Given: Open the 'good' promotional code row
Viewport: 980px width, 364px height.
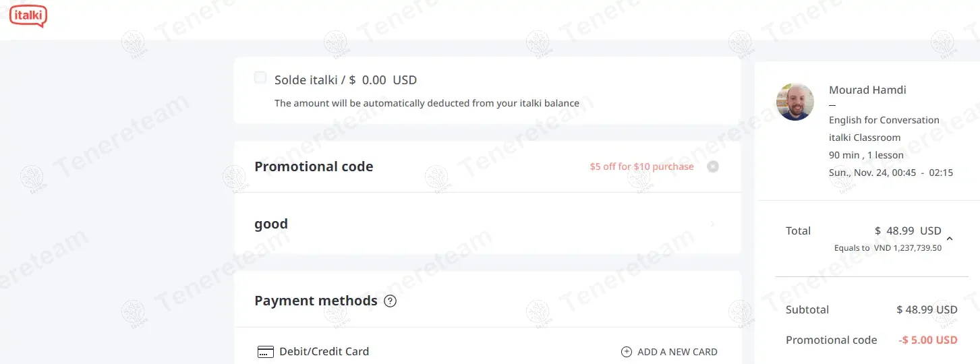Looking at the screenshot, I should pos(487,224).
